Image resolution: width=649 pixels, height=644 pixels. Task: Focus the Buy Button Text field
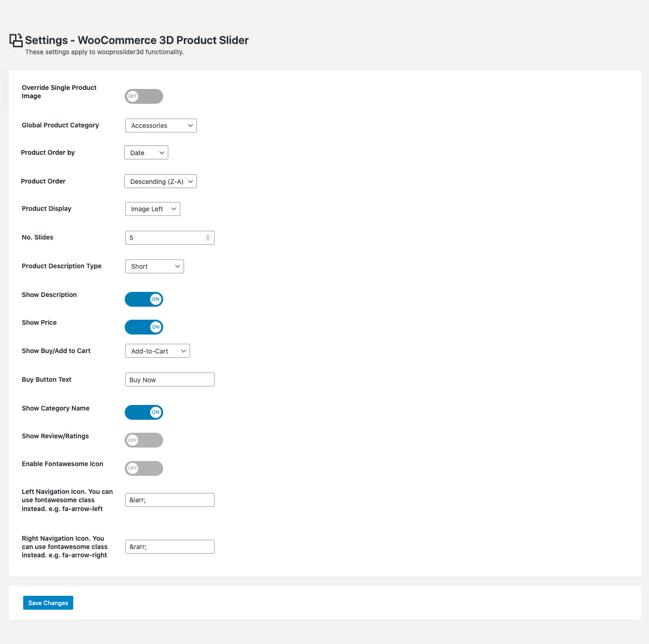coord(170,380)
